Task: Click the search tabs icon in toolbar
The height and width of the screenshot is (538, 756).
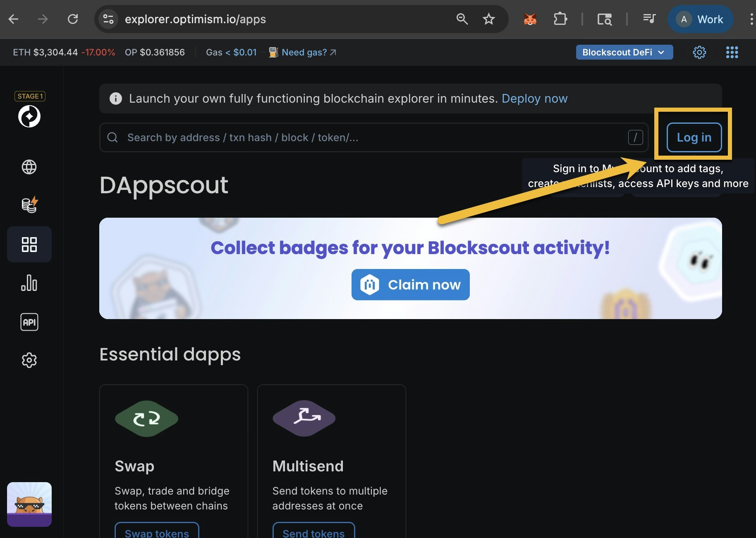Action: pyautogui.click(x=604, y=19)
